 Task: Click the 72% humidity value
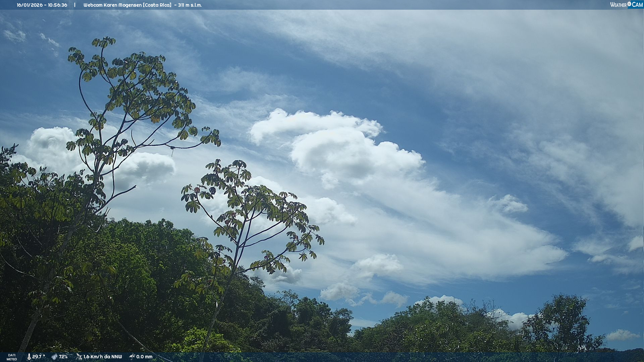(63, 357)
